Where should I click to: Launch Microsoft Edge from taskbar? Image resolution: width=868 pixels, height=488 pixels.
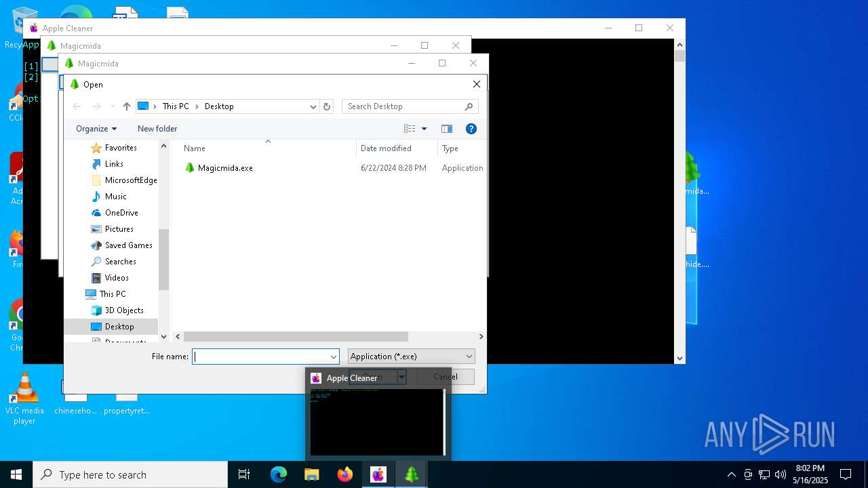(279, 474)
